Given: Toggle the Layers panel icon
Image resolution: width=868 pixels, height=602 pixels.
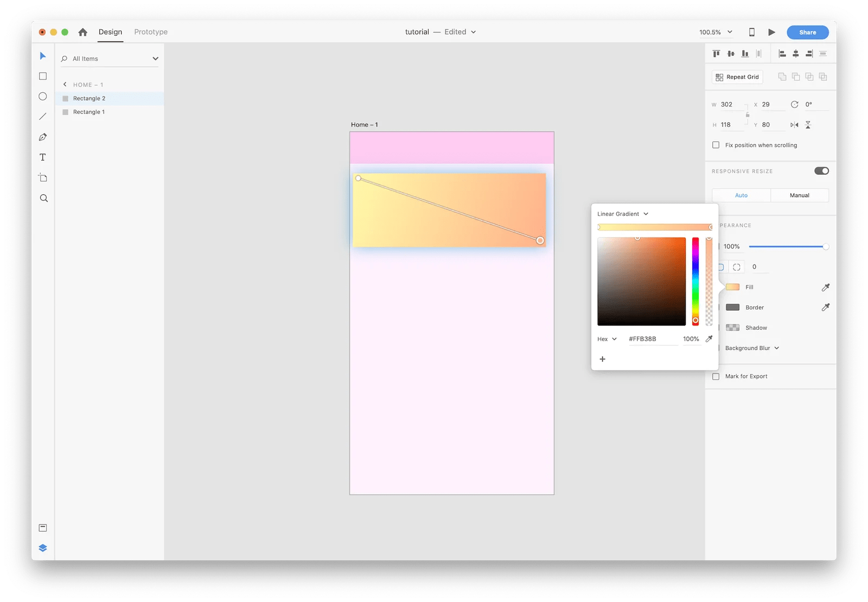Looking at the screenshot, I should (x=43, y=548).
